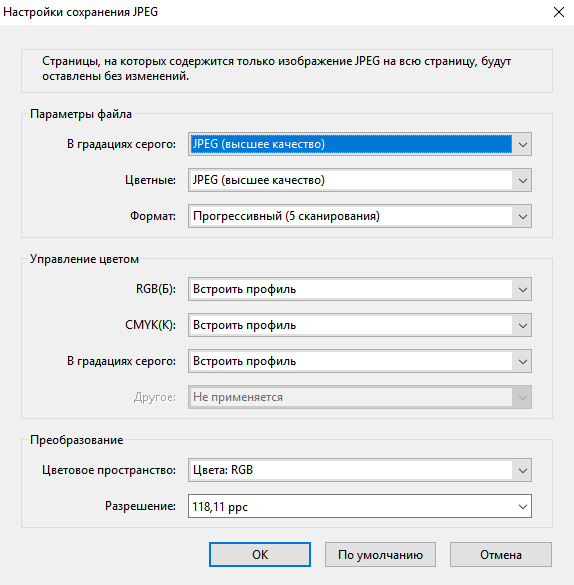This screenshot has height=585, width=574.
Task: Click the Отмена button
Action: point(501,554)
